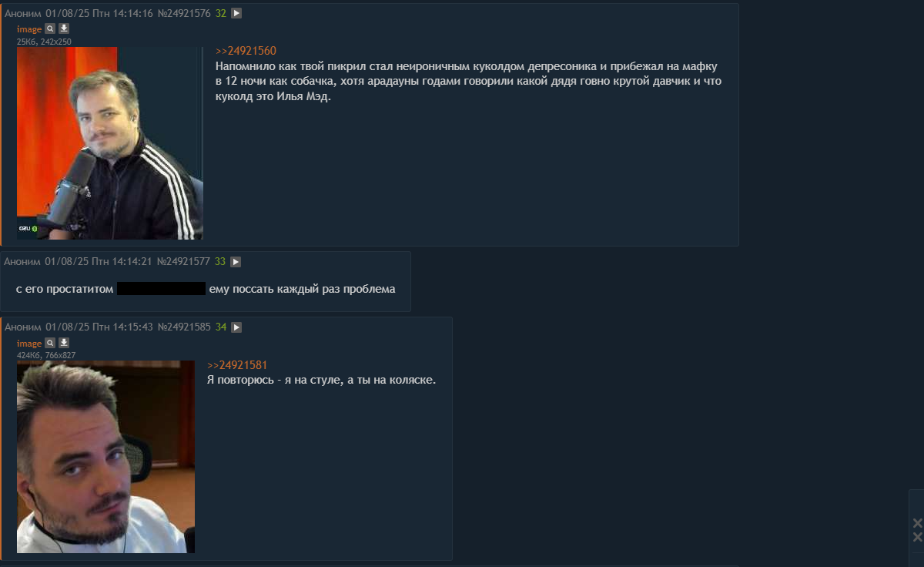Download the image attached to post №24921576
924x567 pixels.
pos(64,29)
